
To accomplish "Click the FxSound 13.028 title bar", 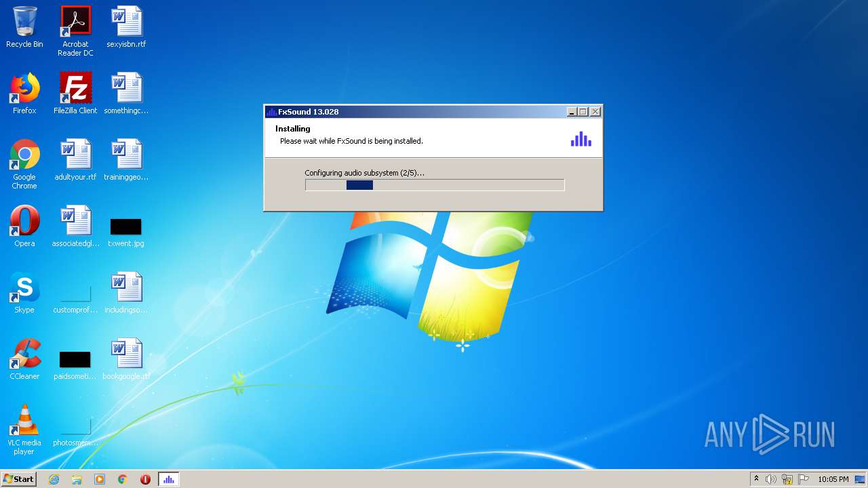I will [433, 112].
